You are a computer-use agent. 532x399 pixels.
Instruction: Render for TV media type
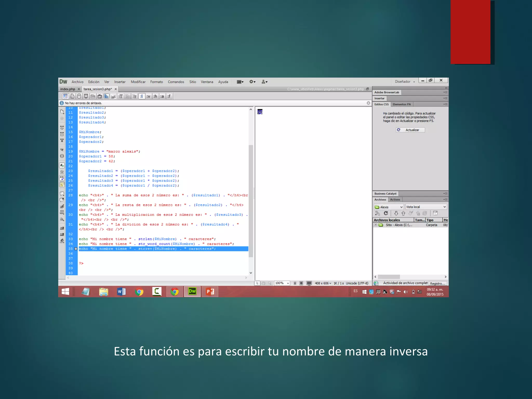99,96
